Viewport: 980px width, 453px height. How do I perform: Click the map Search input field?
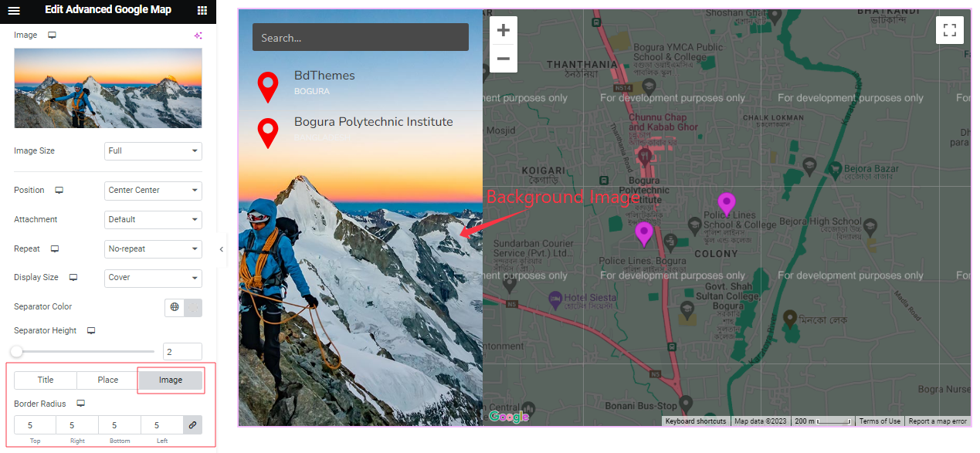pos(360,38)
